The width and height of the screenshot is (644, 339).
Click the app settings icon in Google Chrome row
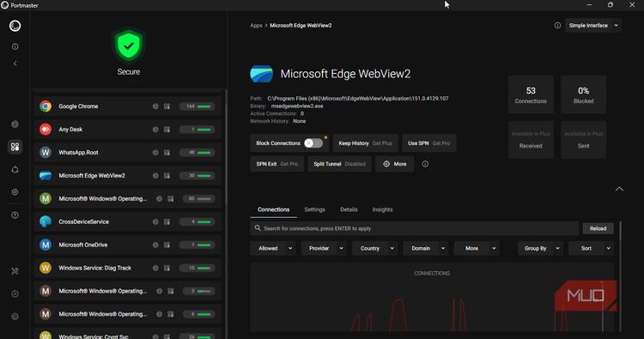pyautogui.click(x=167, y=106)
